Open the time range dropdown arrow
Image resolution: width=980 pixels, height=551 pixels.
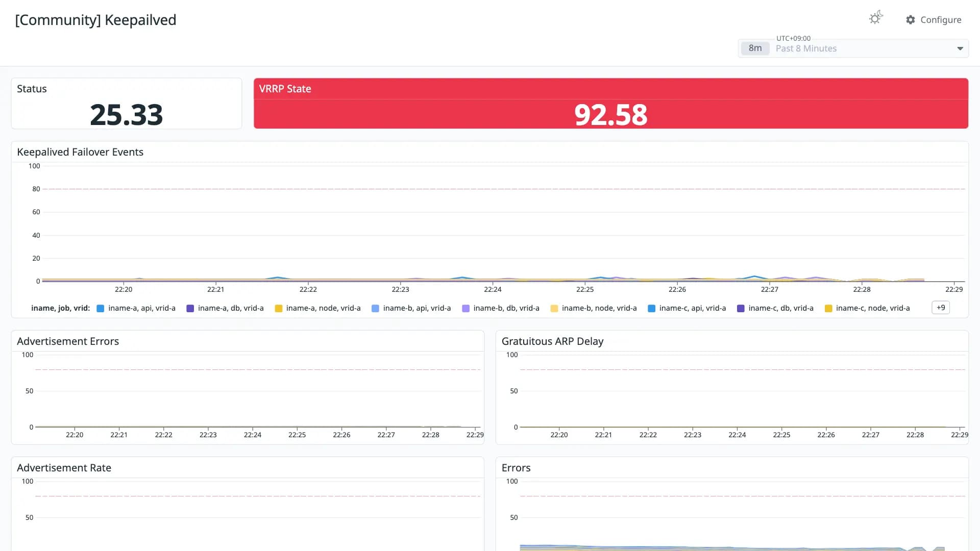(x=960, y=48)
